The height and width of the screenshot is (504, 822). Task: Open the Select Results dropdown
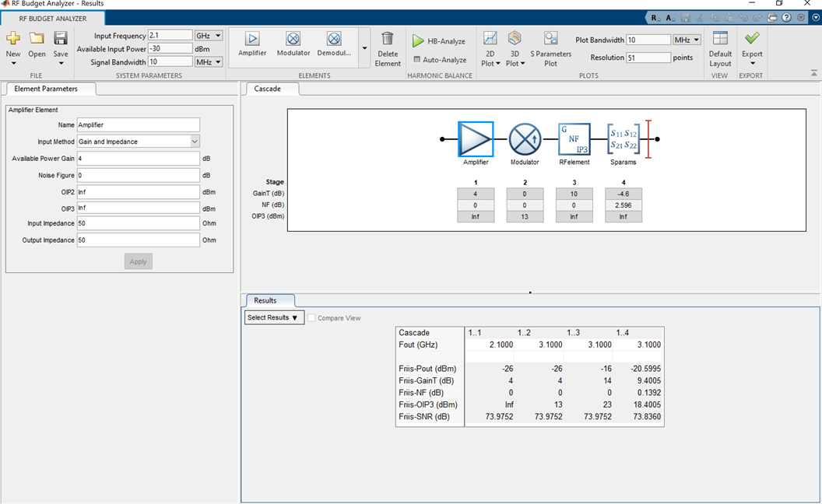[x=274, y=318]
